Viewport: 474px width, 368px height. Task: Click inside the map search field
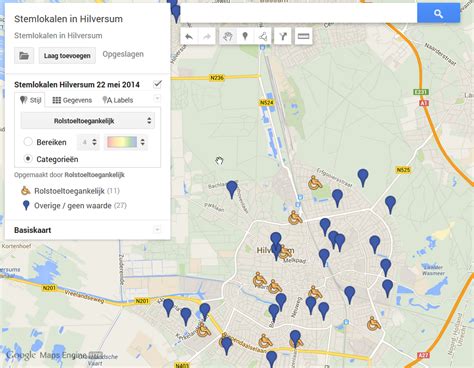298,13
